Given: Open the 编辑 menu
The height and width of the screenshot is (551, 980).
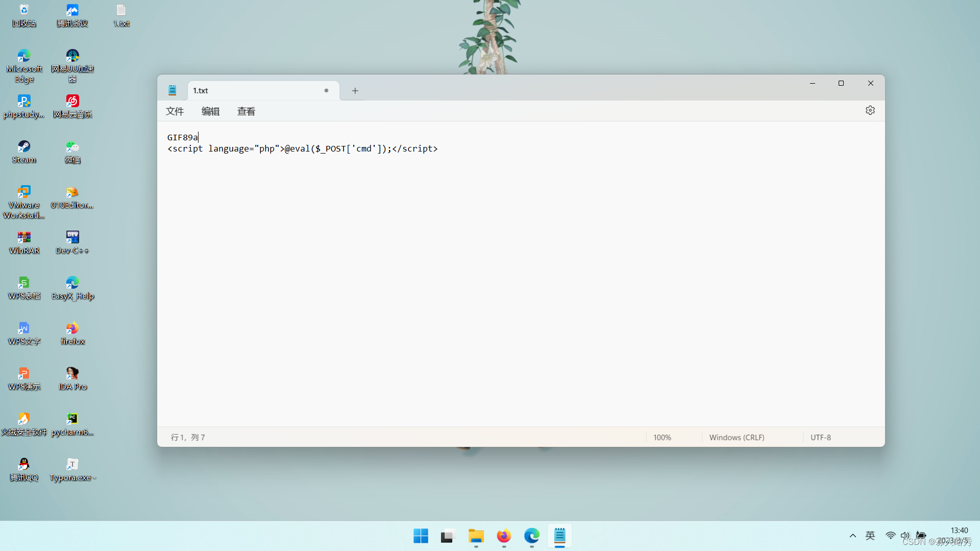Looking at the screenshot, I should (x=210, y=111).
